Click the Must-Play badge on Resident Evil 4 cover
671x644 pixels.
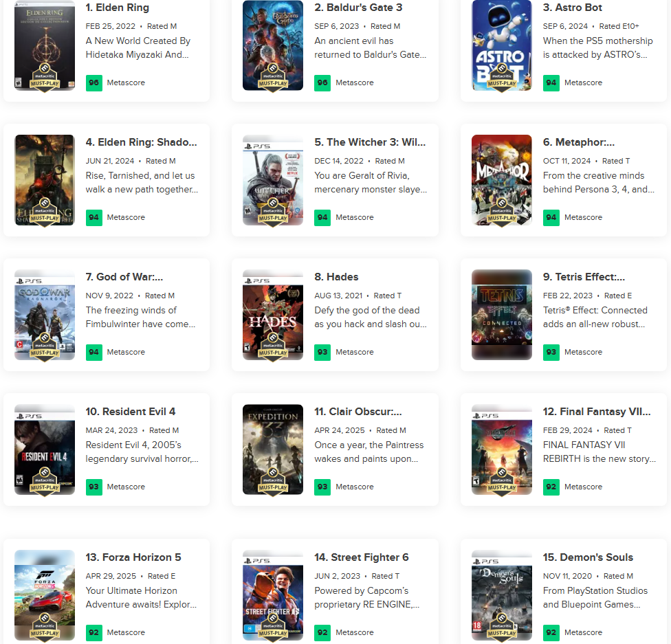[x=45, y=482]
